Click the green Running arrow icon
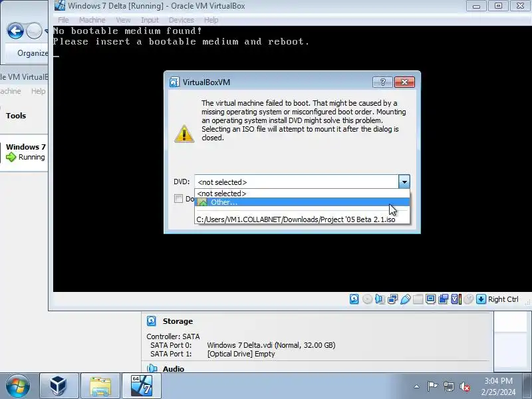 [x=11, y=157]
